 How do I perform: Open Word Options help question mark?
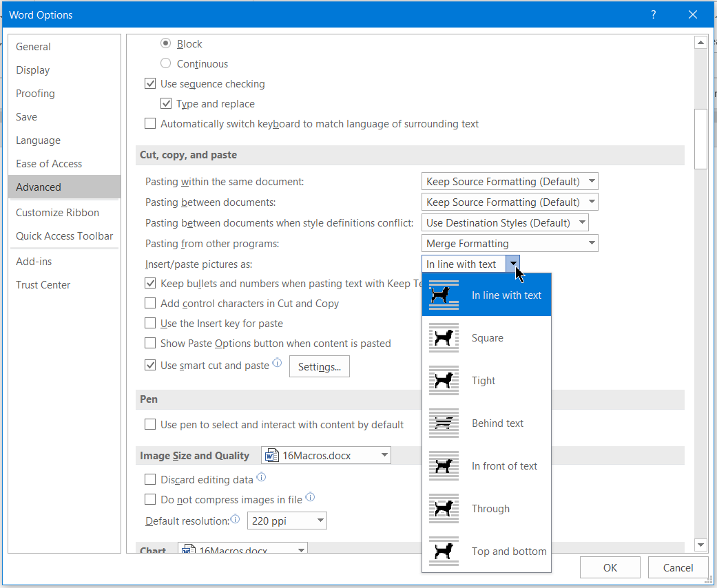(x=654, y=14)
